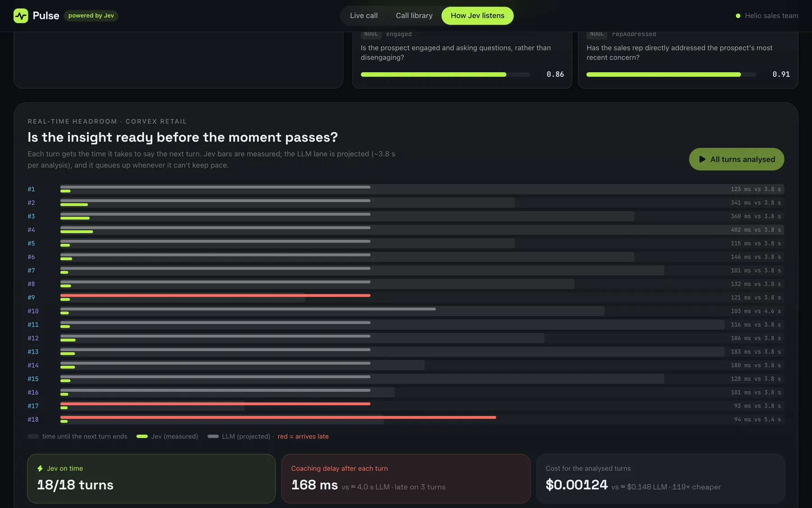
Task: Click turn label #12
Action: click(33, 338)
